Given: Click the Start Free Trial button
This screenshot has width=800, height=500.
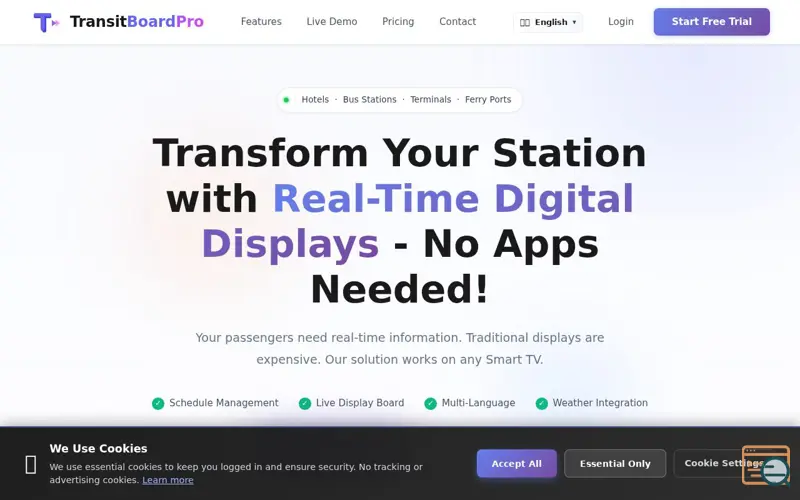Looking at the screenshot, I should 712,22.
